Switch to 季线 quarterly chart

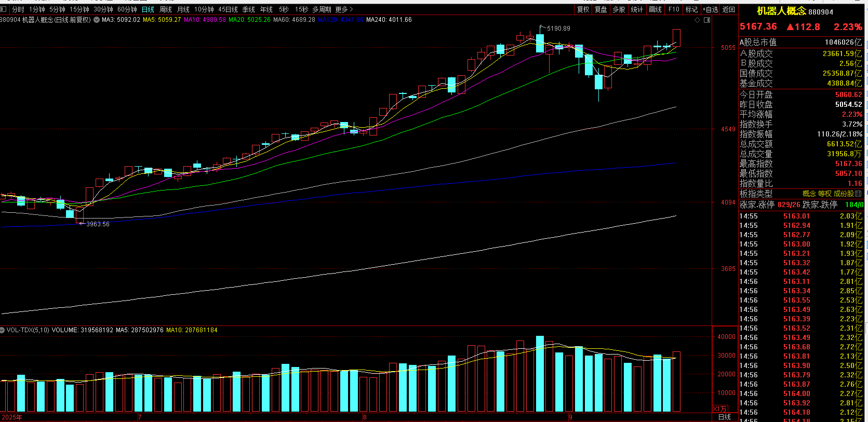[249, 9]
